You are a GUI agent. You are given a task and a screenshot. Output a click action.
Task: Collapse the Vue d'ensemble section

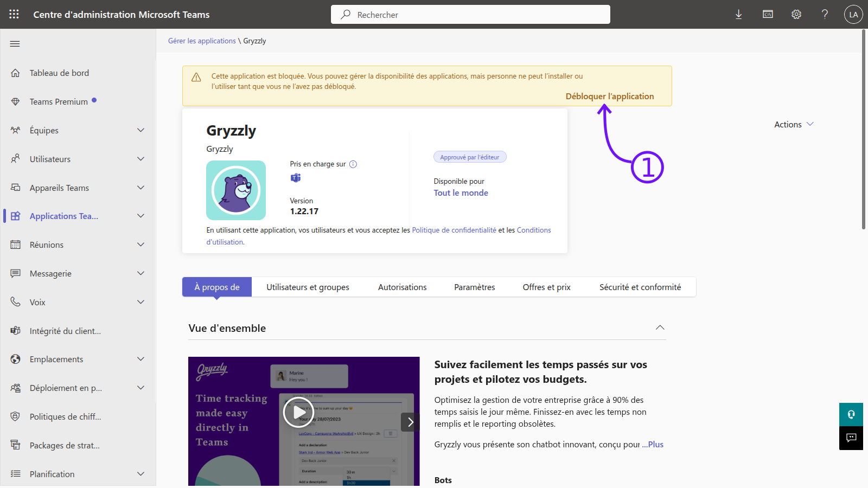click(660, 328)
